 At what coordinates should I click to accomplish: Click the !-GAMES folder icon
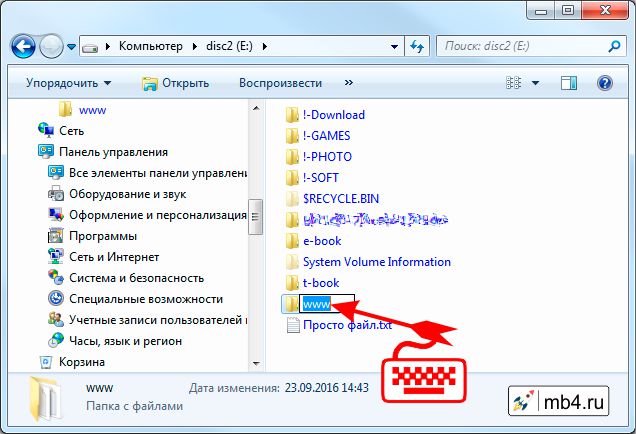292,136
